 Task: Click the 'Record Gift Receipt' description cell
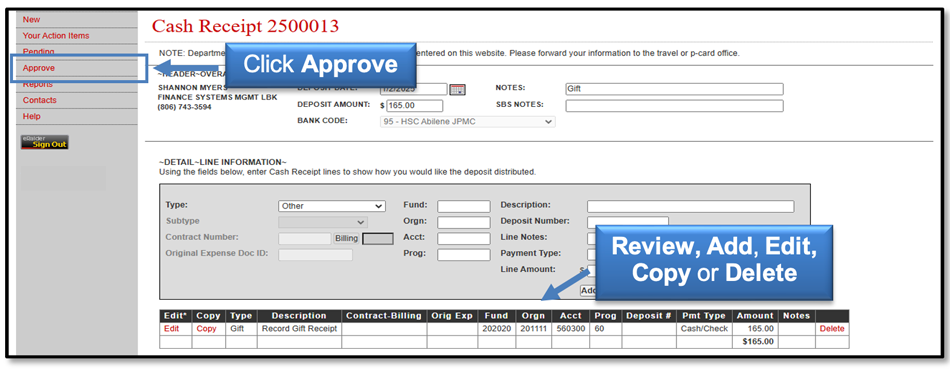point(299,328)
